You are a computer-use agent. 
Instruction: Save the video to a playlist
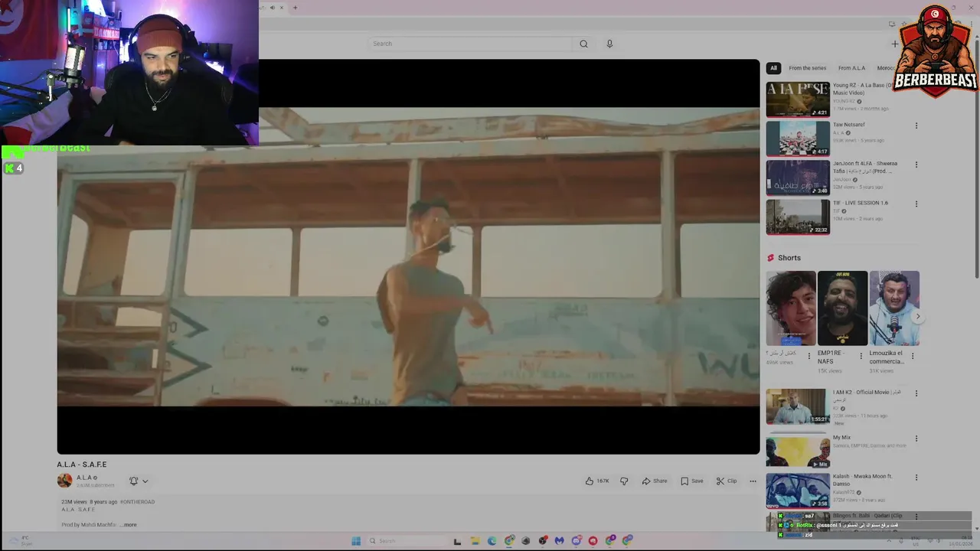691,481
